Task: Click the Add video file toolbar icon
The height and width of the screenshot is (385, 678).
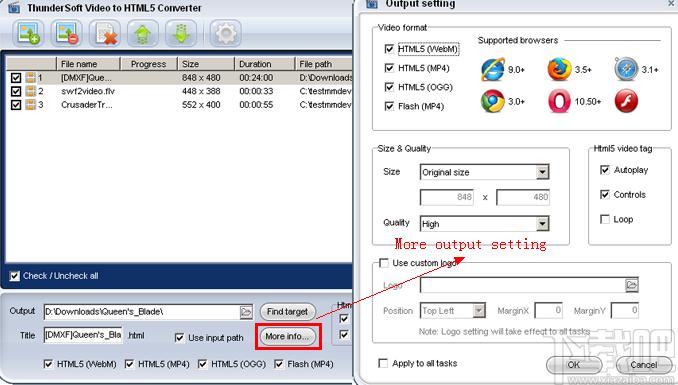Action: 28,33
